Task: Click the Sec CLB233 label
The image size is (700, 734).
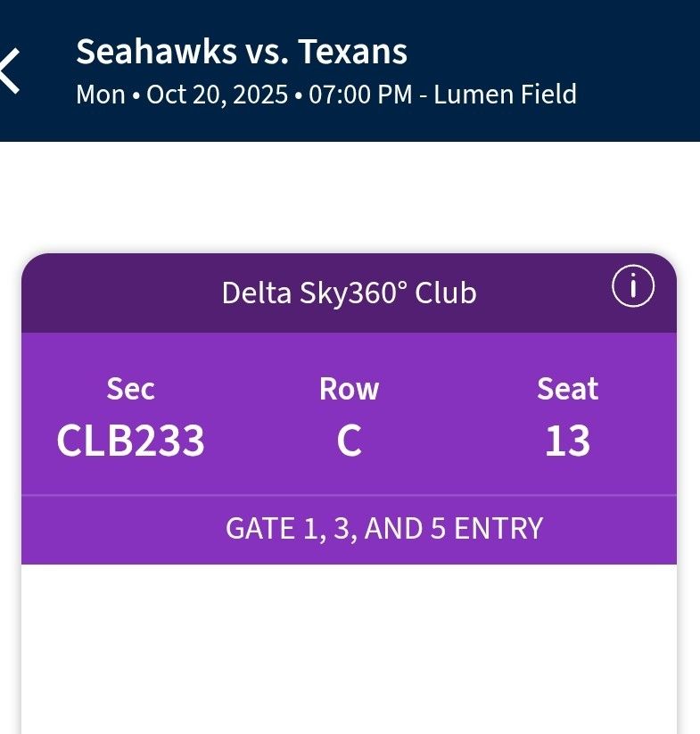Action: pyautogui.click(x=130, y=439)
